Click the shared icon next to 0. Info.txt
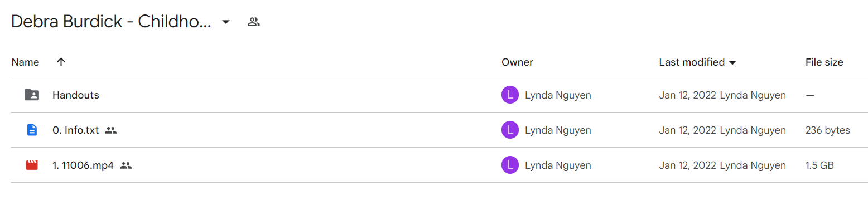 110,130
